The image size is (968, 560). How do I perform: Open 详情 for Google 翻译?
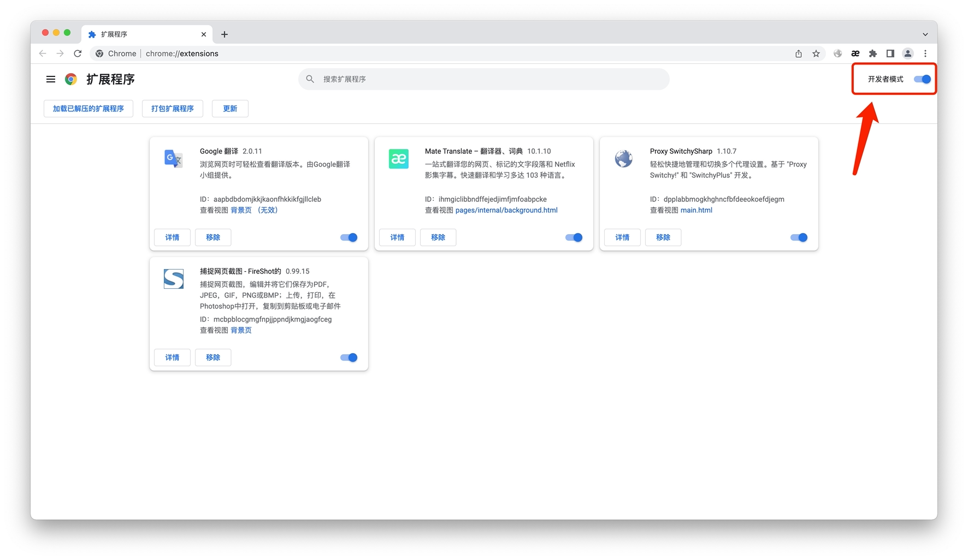click(172, 237)
